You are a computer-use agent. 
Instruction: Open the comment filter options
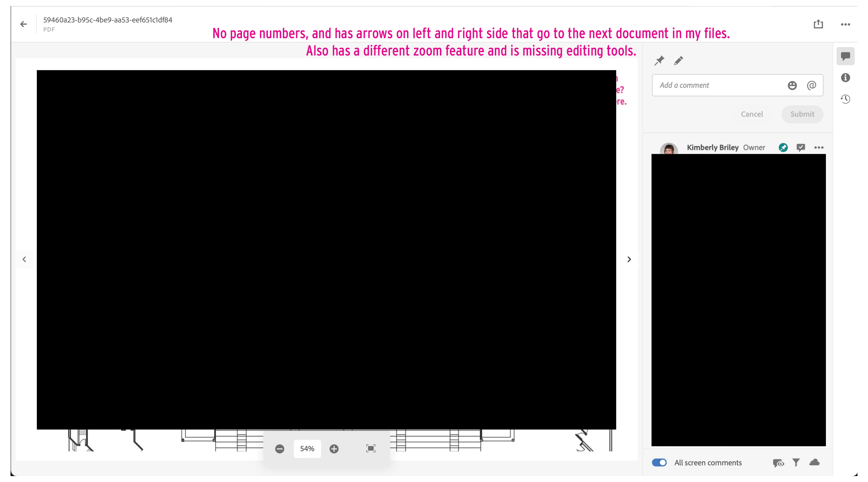click(796, 463)
